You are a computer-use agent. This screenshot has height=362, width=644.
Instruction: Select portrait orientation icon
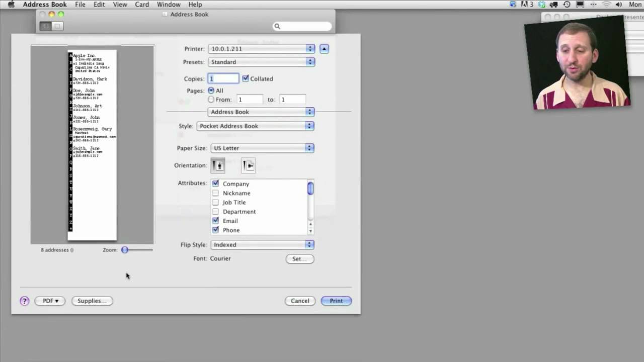point(218,165)
